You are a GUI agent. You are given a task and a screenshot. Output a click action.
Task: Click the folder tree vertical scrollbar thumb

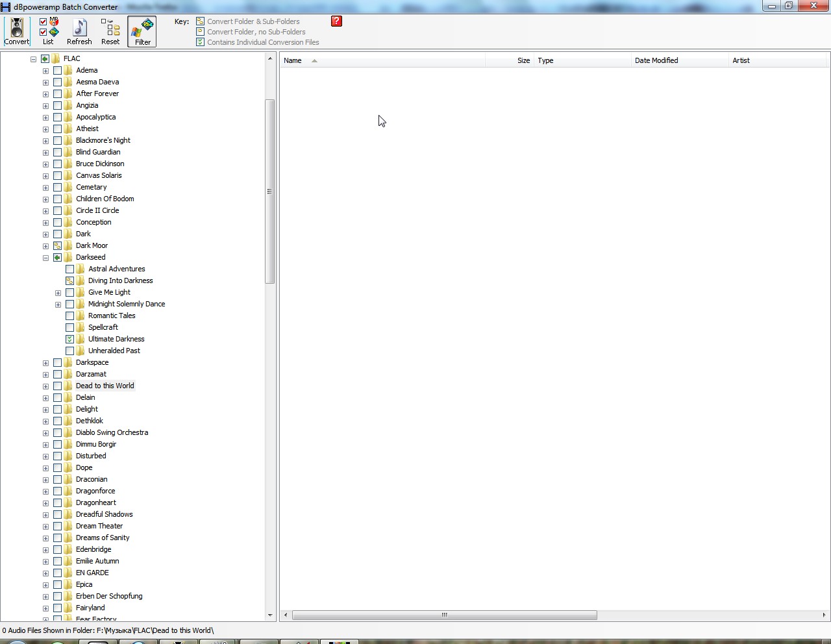pyautogui.click(x=269, y=192)
